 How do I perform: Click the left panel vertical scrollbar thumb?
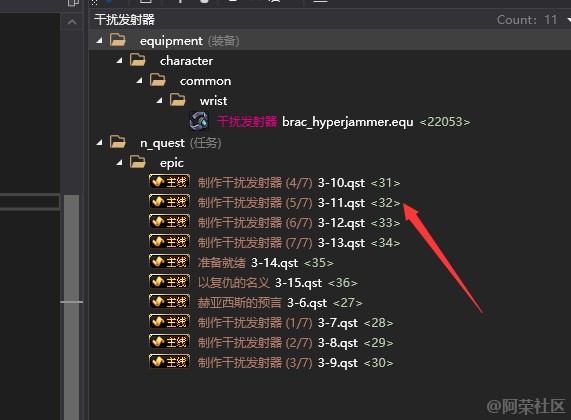click(x=72, y=307)
